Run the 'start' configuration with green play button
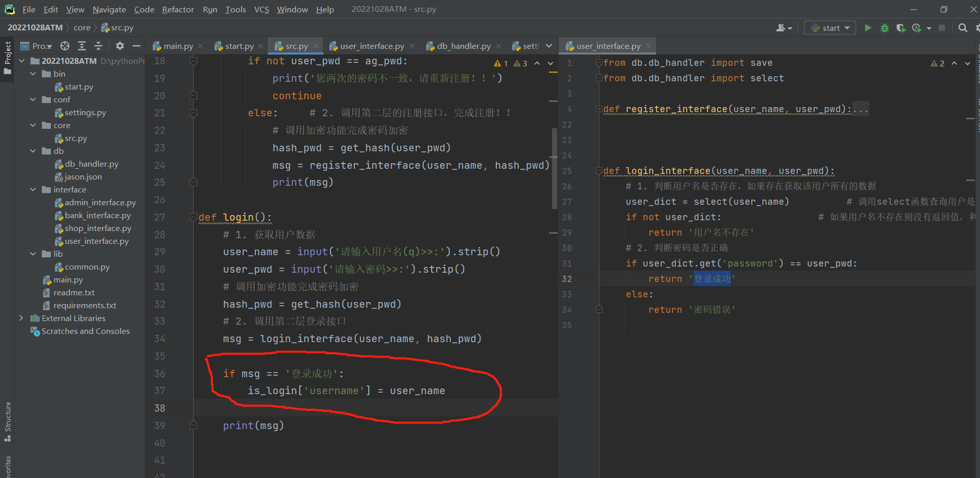This screenshot has width=980, height=478. pyautogui.click(x=868, y=28)
